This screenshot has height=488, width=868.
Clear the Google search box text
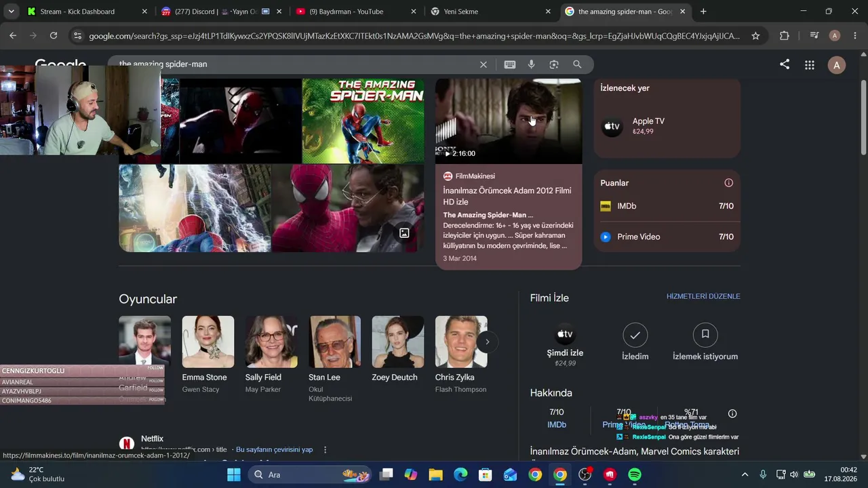click(484, 64)
